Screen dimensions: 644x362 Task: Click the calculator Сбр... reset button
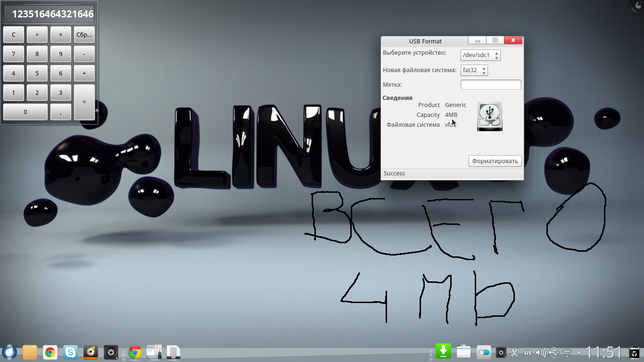pos(84,34)
